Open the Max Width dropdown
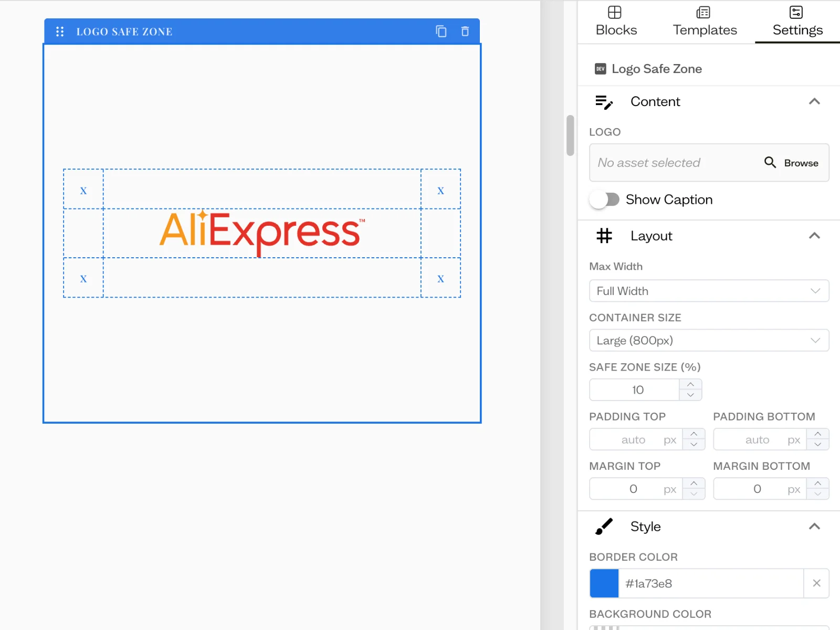Viewport: 840px width, 630px height. (709, 291)
